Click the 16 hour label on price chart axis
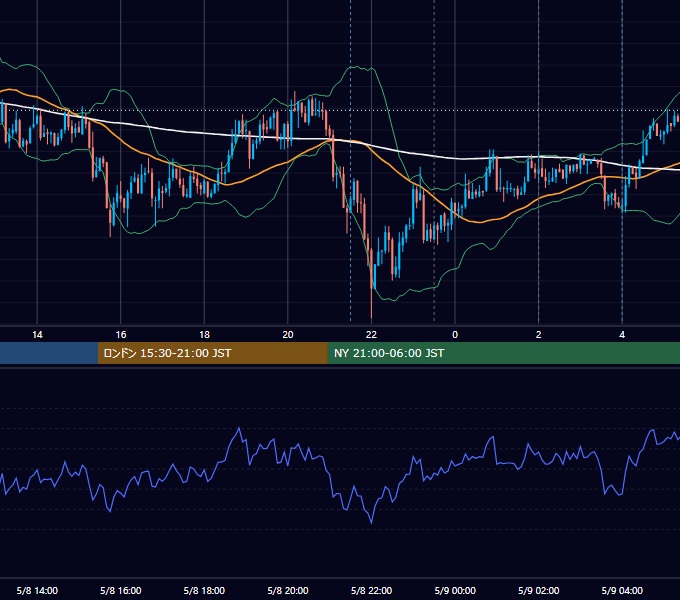Viewport: 680px width, 600px height. click(121, 335)
